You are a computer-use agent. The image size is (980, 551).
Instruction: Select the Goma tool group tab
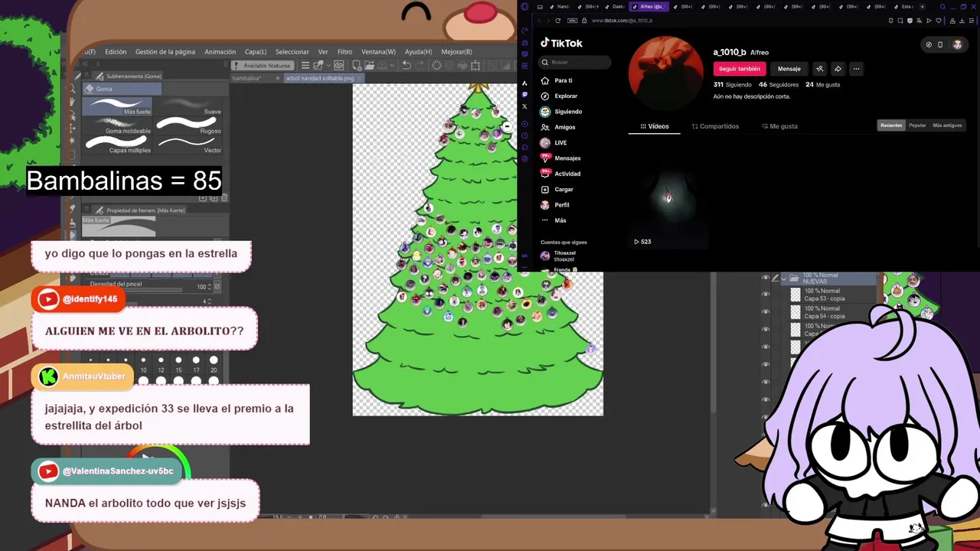point(122,89)
